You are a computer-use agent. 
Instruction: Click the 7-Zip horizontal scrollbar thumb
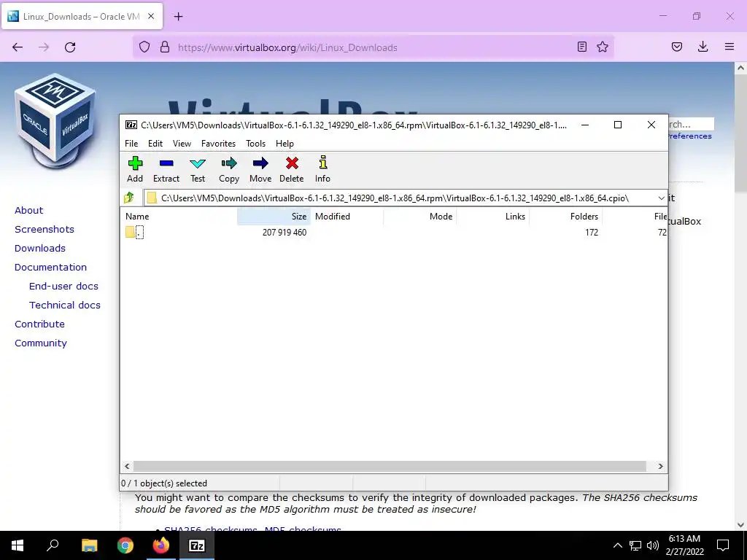pyautogui.click(x=390, y=466)
